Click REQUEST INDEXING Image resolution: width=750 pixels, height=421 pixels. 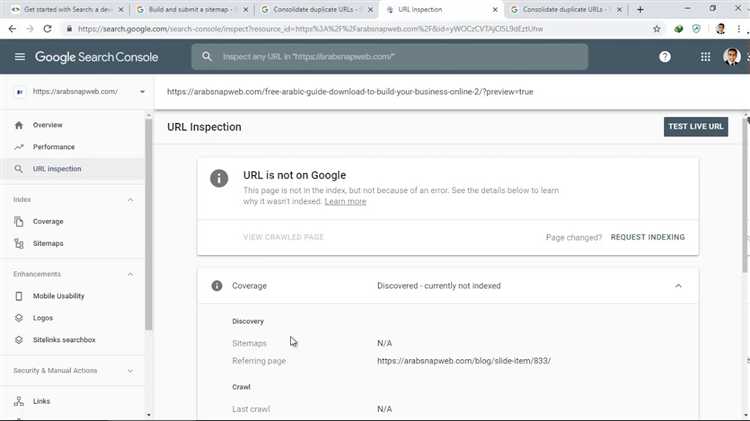(x=648, y=237)
